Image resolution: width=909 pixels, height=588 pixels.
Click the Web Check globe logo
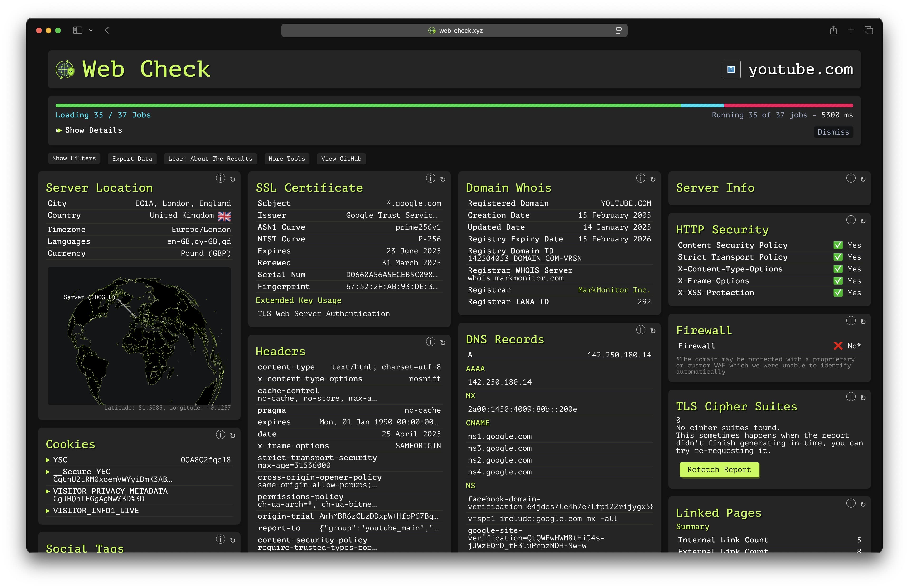tap(65, 69)
